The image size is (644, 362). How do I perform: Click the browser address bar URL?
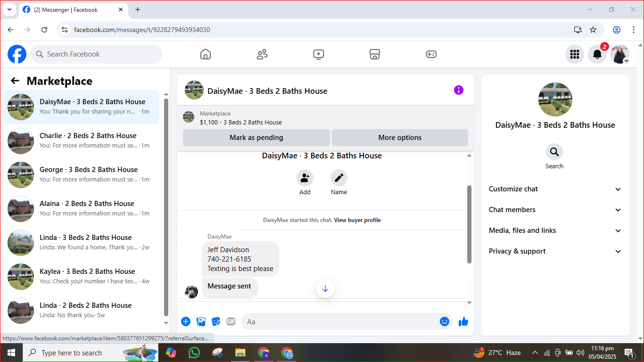142,30
